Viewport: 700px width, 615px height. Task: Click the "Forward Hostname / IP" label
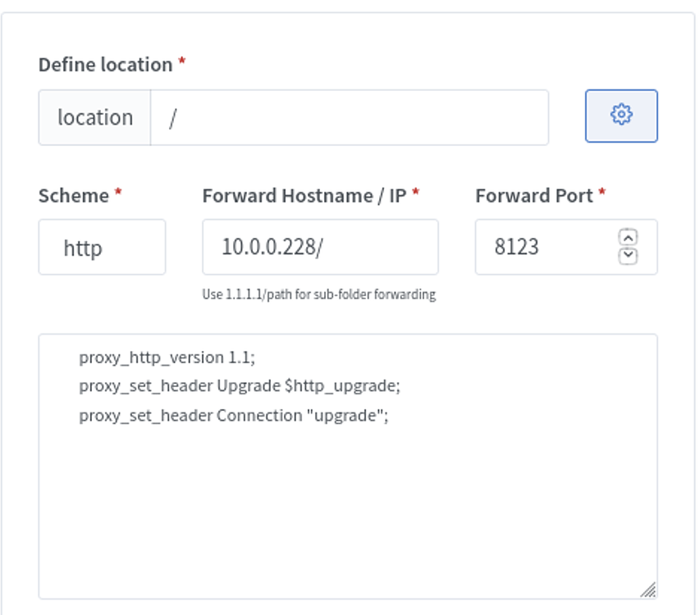tap(304, 196)
